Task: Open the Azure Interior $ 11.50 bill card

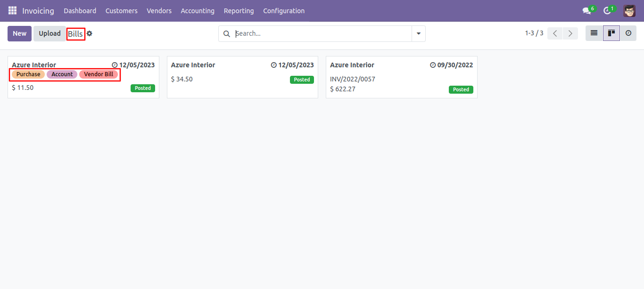Action: click(x=83, y=77)
